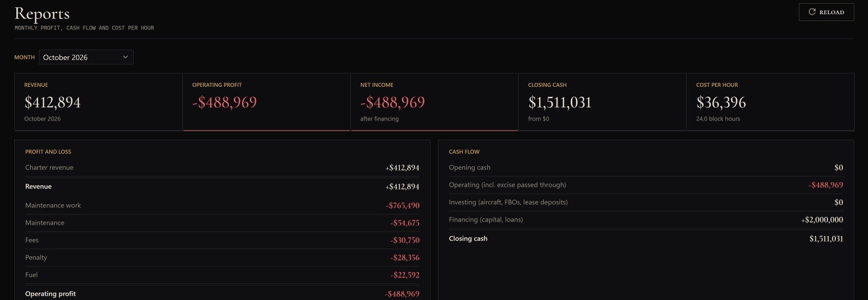Click the Charter revenue row

pos(222,167)
